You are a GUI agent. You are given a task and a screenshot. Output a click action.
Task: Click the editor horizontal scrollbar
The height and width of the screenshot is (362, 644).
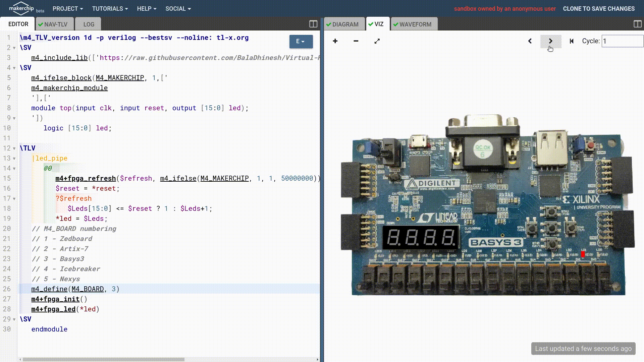pyautogui.click(x=104, y=359)
